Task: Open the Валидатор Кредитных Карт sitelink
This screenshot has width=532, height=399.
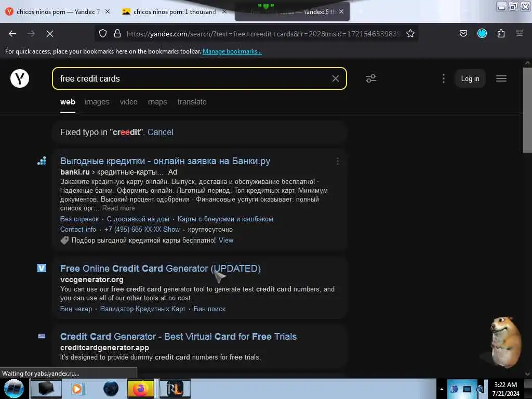Action: point(143,309)
